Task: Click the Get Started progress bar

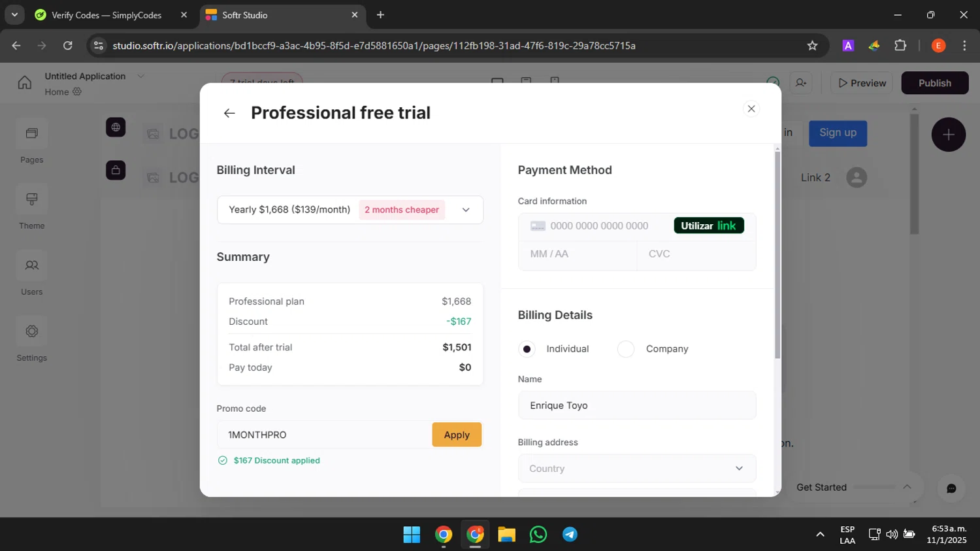Action: click(874, 487)
